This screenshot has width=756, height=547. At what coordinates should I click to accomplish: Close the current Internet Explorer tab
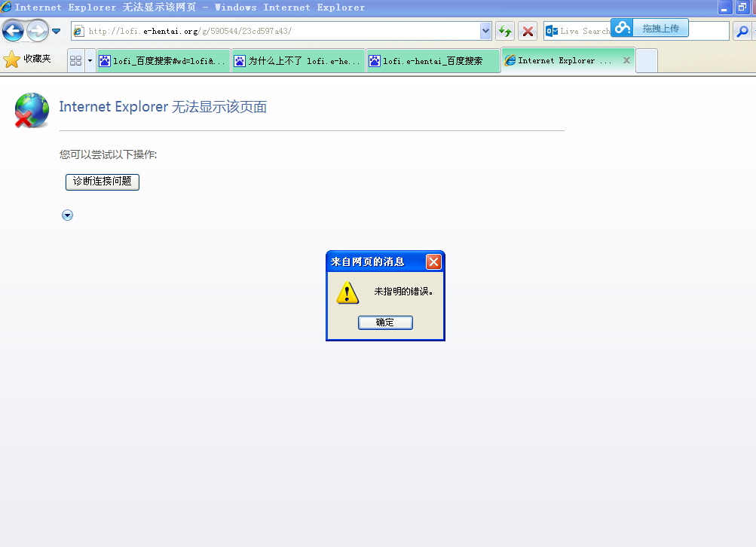[x=626, y=60]
